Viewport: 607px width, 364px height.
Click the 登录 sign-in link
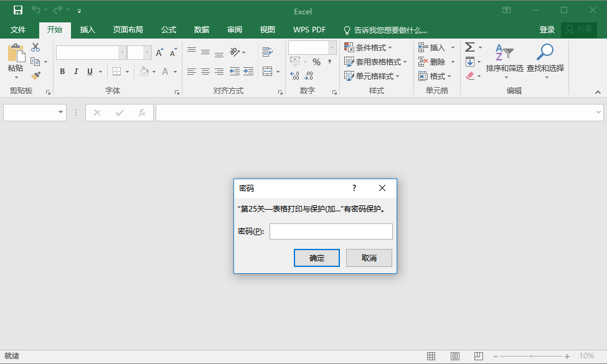tap(547, 30)
